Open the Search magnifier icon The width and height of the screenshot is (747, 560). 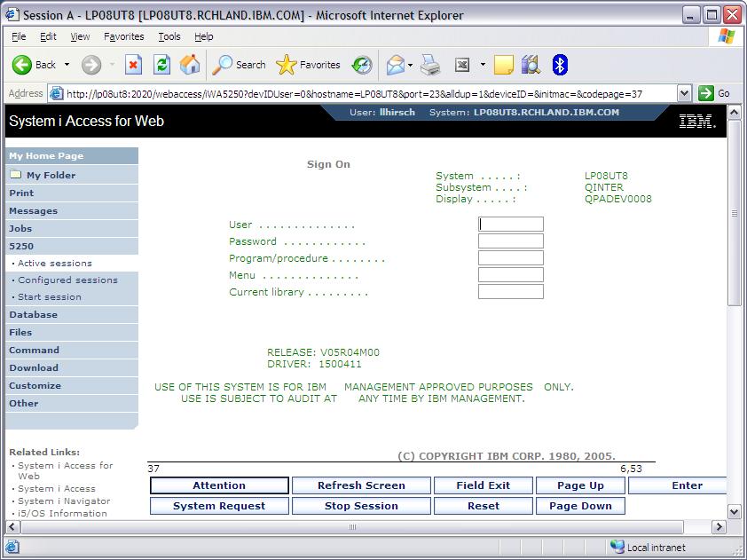(222, 65)
